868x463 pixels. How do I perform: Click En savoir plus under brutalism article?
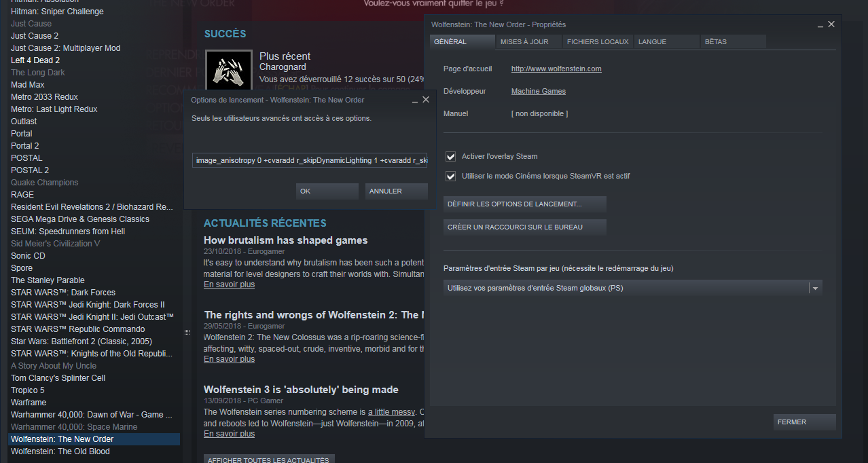pyautogui.click(x=229, y=284)
